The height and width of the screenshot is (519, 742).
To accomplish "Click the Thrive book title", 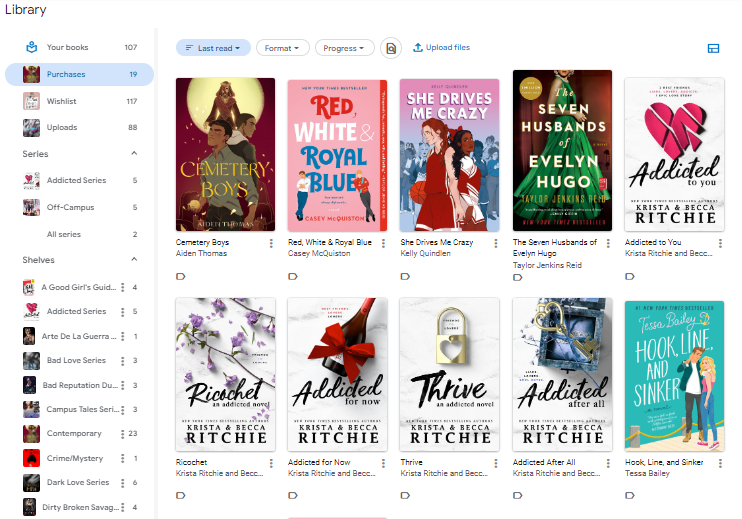I will point(411,462).
